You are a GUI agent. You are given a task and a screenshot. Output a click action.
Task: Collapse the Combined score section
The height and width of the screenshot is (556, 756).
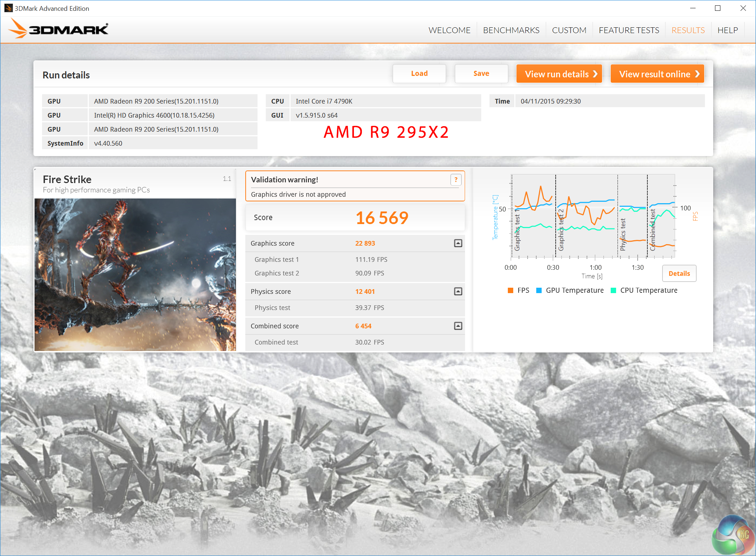point(458,326)
